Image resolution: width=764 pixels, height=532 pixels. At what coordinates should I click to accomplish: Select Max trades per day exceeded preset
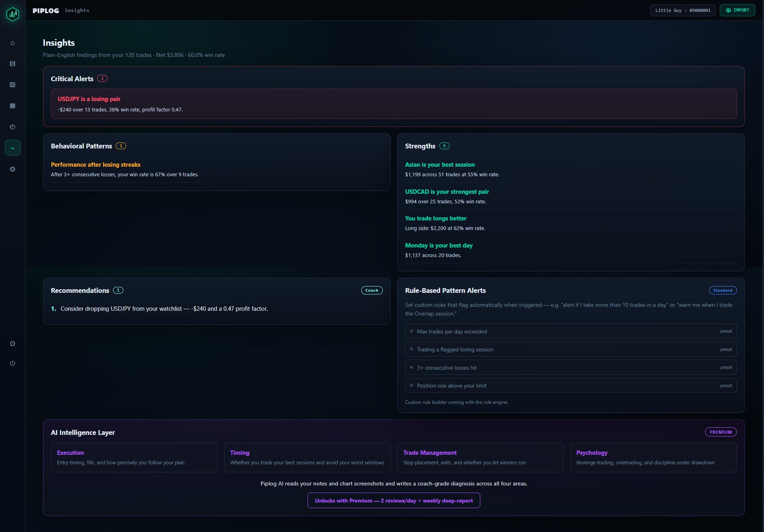pyautogui.click(x=571, y=331)
